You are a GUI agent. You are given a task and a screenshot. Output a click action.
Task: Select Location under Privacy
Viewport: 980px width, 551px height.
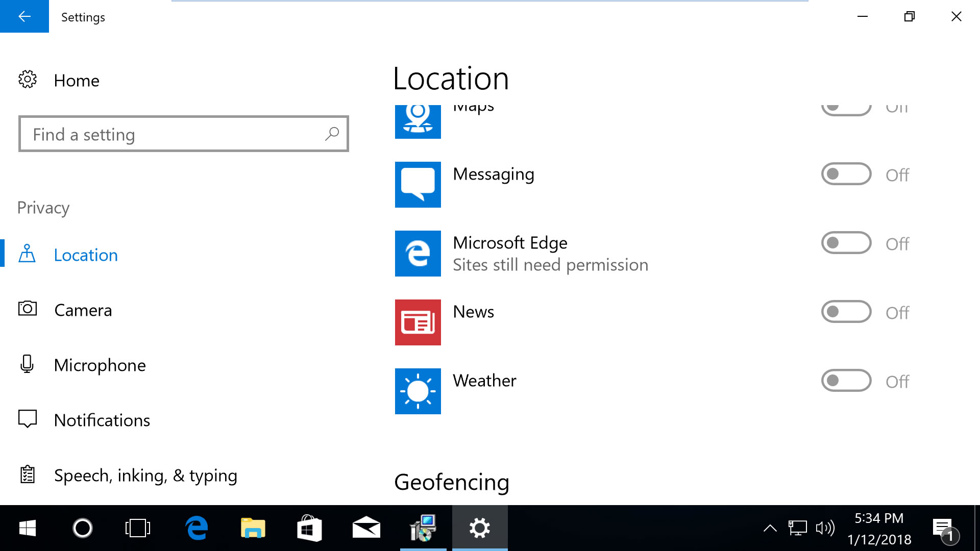pos(85,255)
